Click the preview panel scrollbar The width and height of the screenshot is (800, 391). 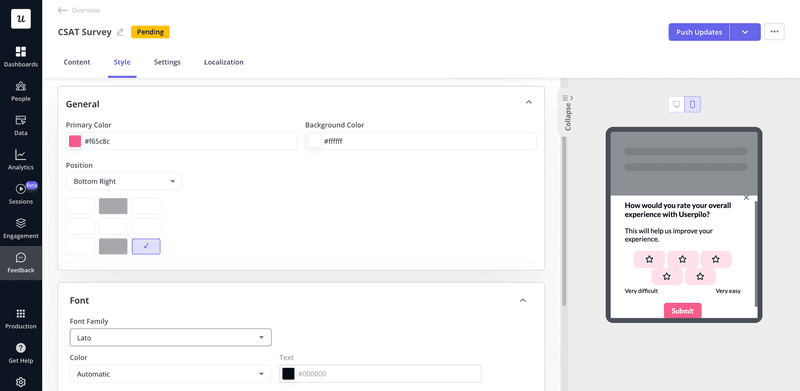click(x=757, y=253)
